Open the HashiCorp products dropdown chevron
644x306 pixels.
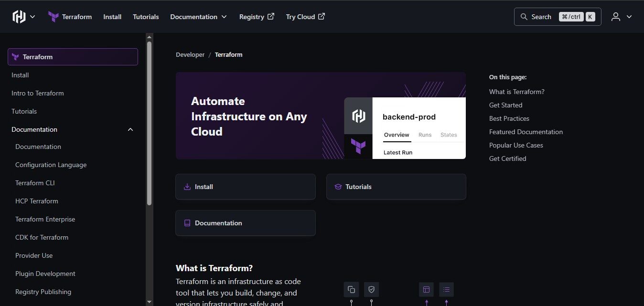click(x=32, y=17)
